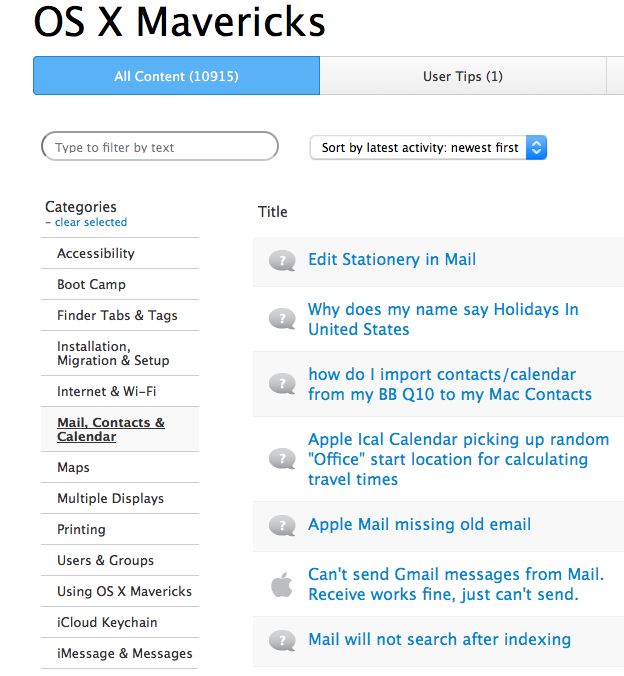Click question icon beside BB Q10 import thread
This screenshot has height=676, width=624.
(282, 384)
